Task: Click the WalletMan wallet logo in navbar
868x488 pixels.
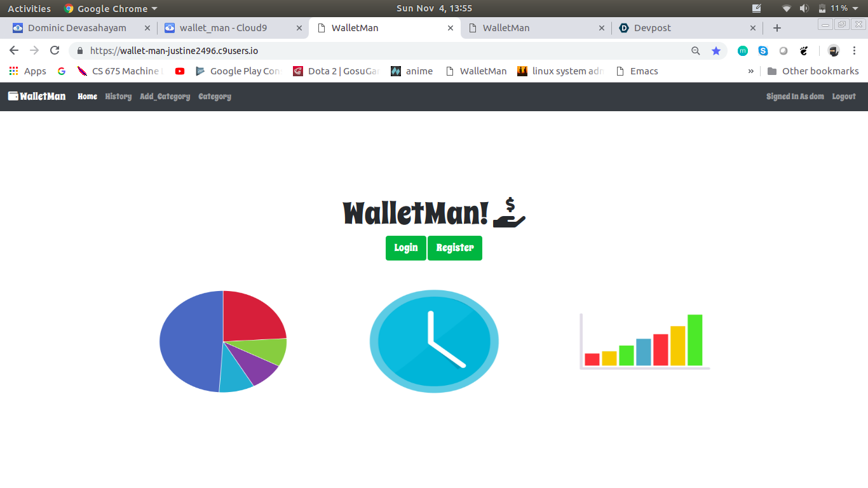Action: 37,97
